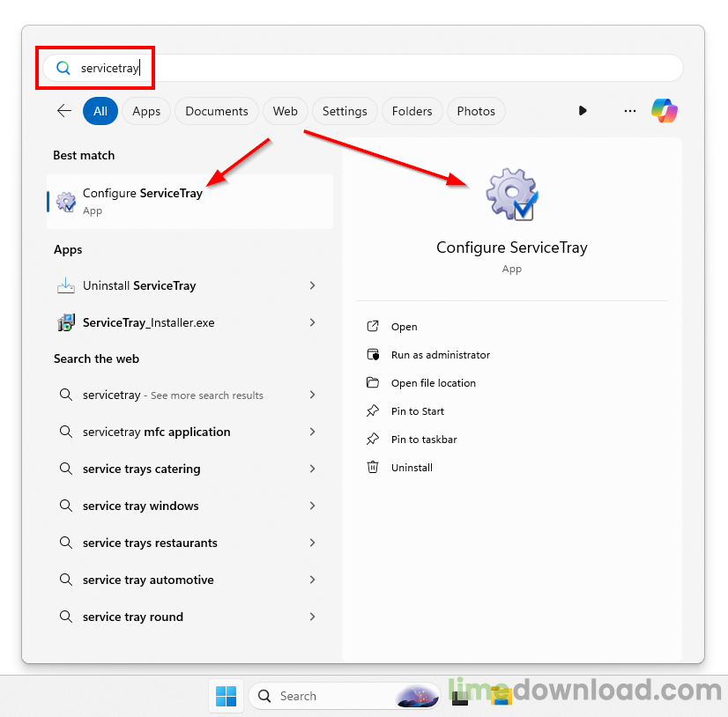Click the Run as administrator shield icon

pyautogui.click(x=373, y=355)
